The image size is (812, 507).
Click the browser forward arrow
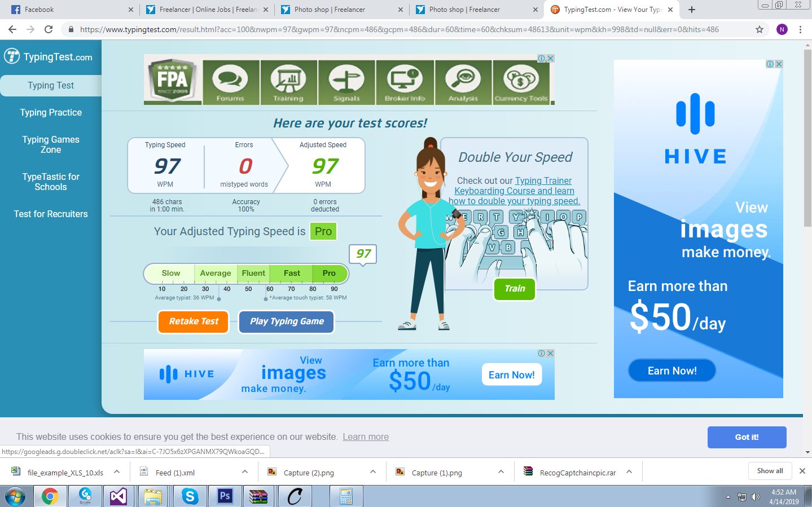pos(30,29)
